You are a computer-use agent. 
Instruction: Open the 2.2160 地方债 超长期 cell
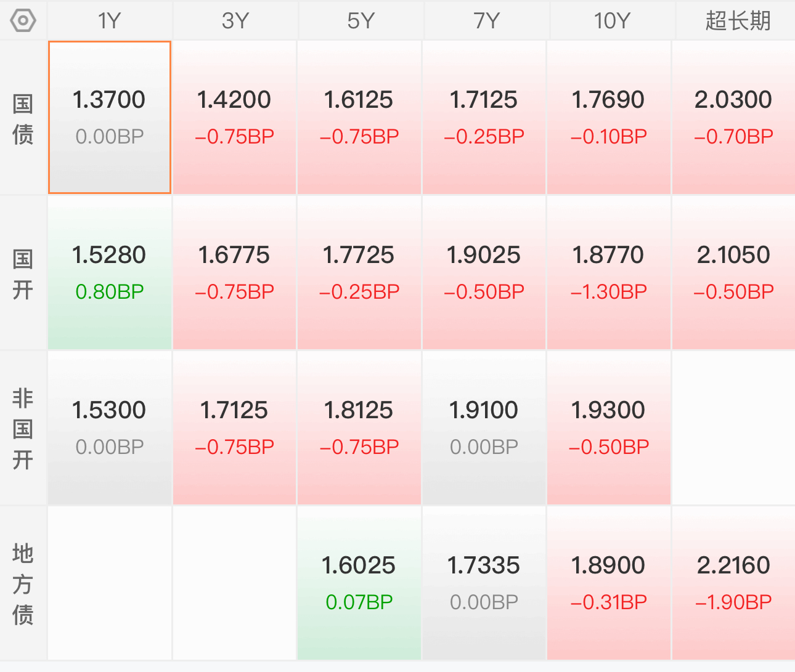point(733,583)
